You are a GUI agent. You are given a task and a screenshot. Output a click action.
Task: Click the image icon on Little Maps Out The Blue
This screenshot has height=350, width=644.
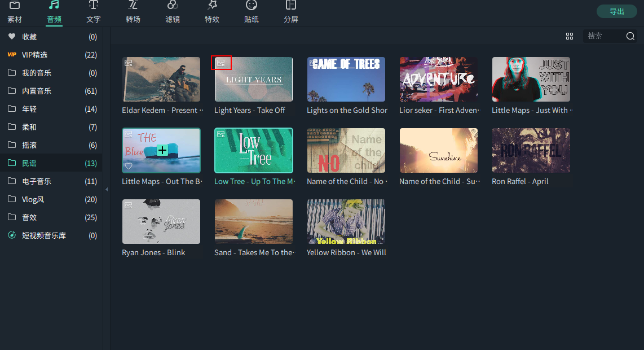point(129,134)
